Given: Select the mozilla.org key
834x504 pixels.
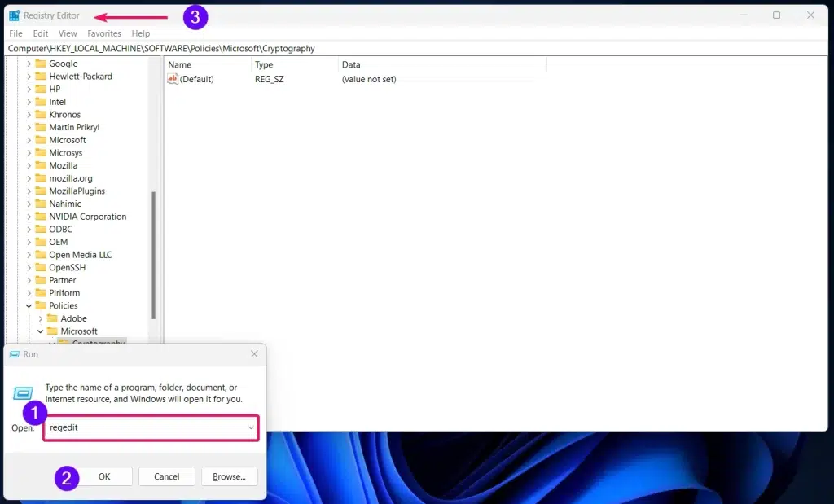Looking at the screenshot, I should (71, 178).
